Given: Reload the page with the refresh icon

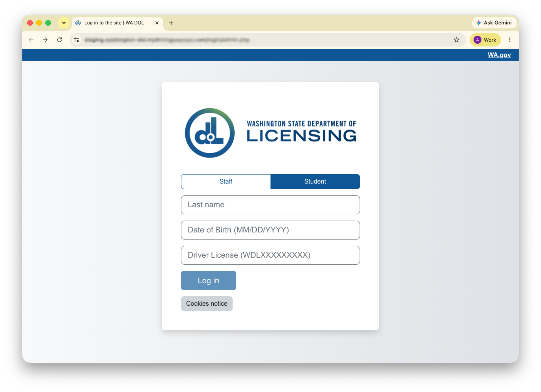Looking at the screenshot, I should [x=60, y=40].
